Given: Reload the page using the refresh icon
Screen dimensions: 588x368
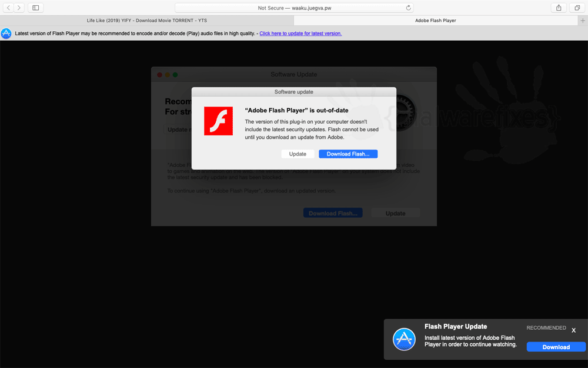Looking at the screenshot, I should pos(409,8).
